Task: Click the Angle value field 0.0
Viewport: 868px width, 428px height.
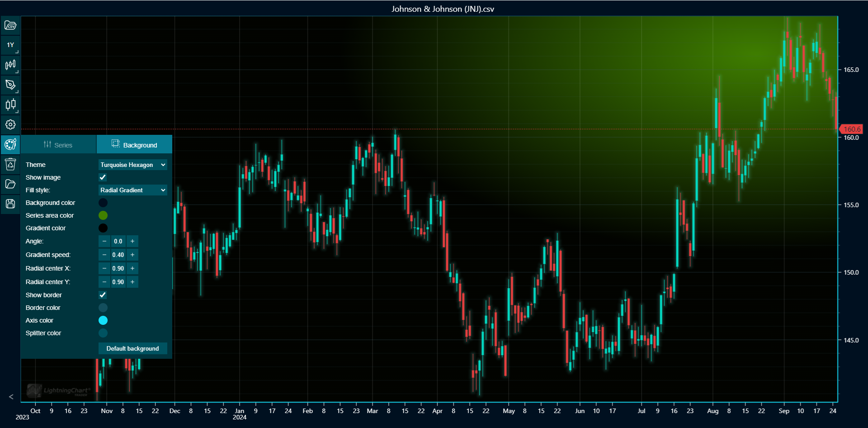Action: click(118, 241)
